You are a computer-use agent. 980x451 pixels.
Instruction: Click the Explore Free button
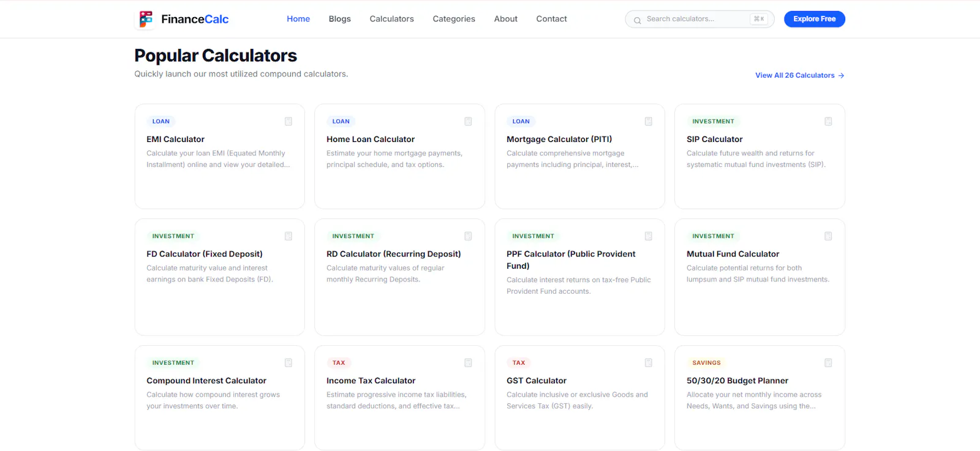(x=814, y=19)
